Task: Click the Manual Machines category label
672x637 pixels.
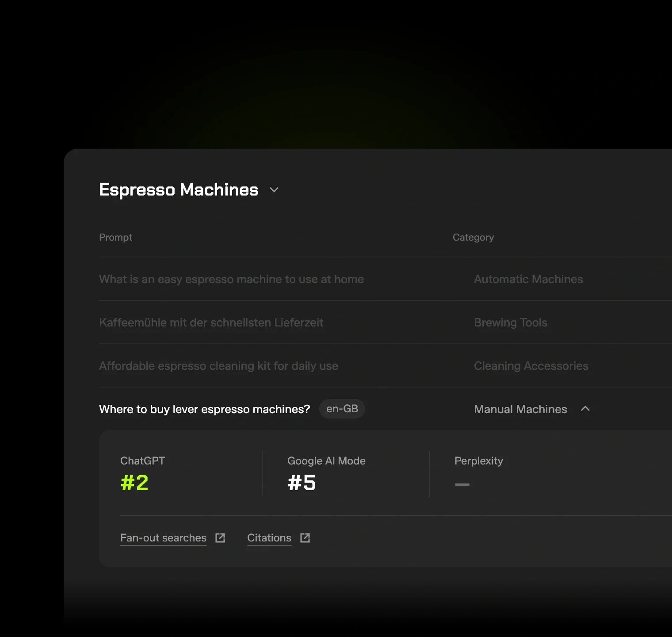Action: 520,409
